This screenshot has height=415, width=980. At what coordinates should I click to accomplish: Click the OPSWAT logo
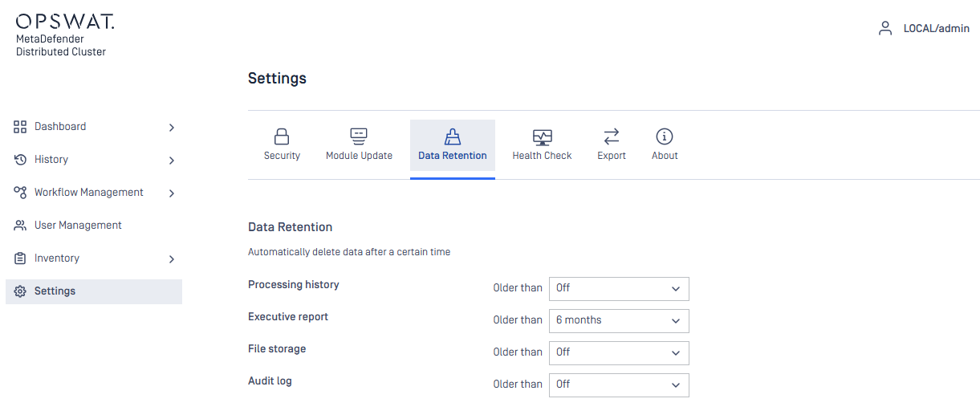65,22
